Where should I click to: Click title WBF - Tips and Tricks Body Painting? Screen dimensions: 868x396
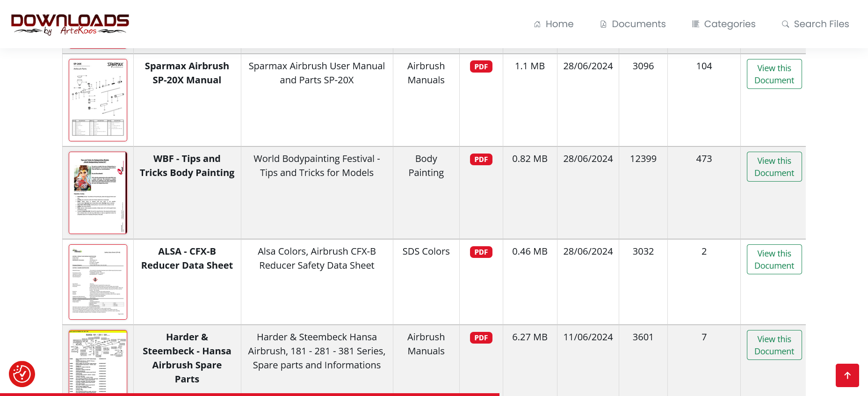(187, 166)
